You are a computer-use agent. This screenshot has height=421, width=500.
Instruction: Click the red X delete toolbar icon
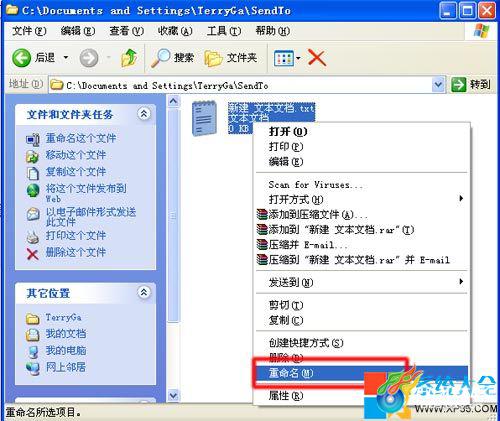317,58
